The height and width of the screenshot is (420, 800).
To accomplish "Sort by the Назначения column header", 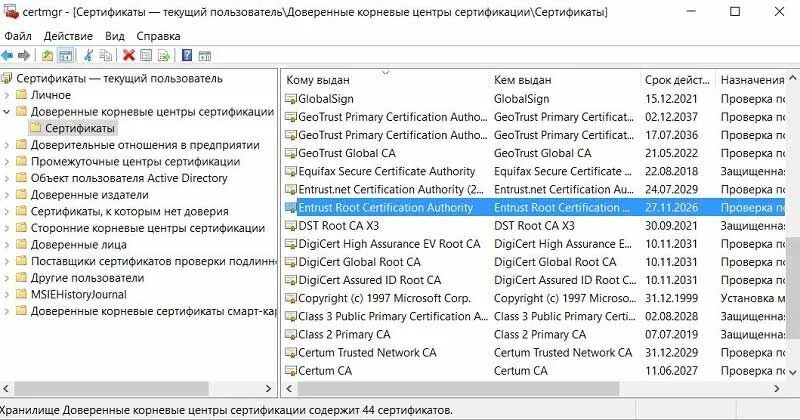I will tap(752, 80).
